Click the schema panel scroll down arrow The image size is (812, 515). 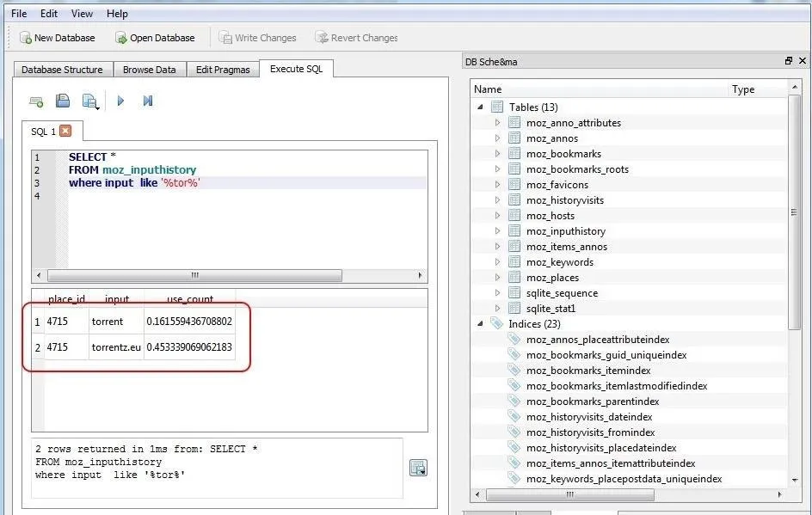(x=795, y=481)
